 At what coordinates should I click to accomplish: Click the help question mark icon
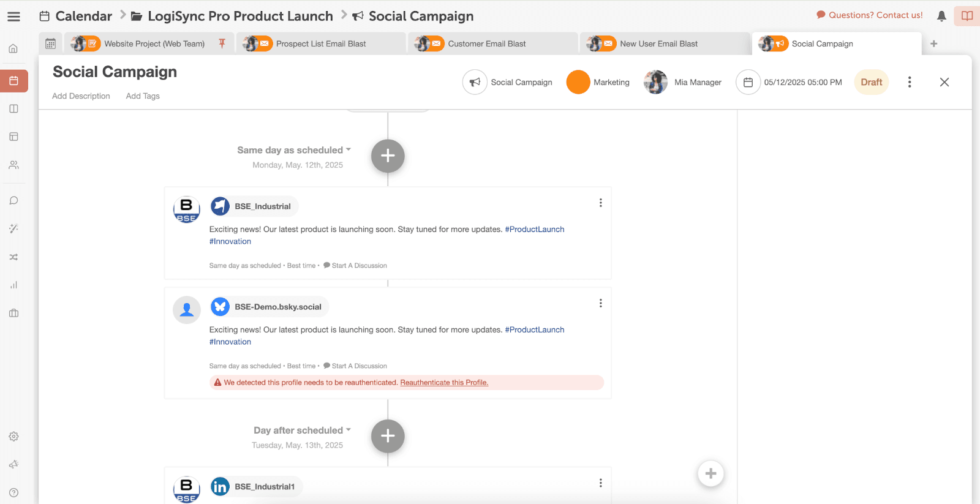coord(13,493)
